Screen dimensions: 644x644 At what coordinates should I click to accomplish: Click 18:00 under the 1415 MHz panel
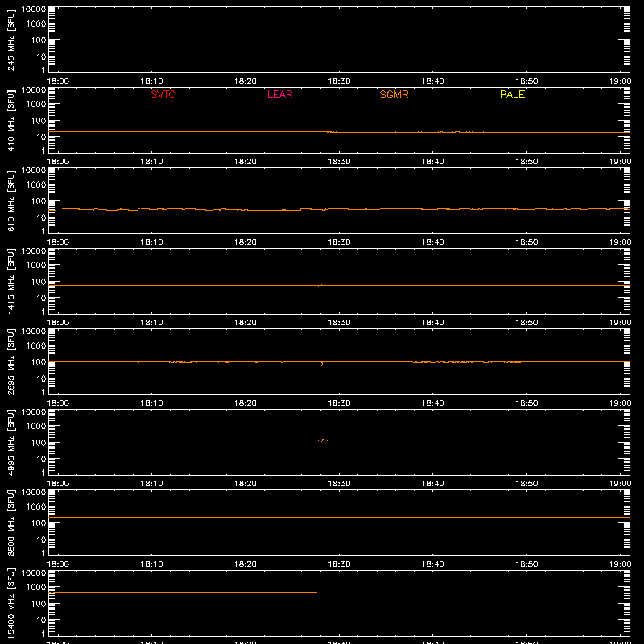tap(58, 323)
